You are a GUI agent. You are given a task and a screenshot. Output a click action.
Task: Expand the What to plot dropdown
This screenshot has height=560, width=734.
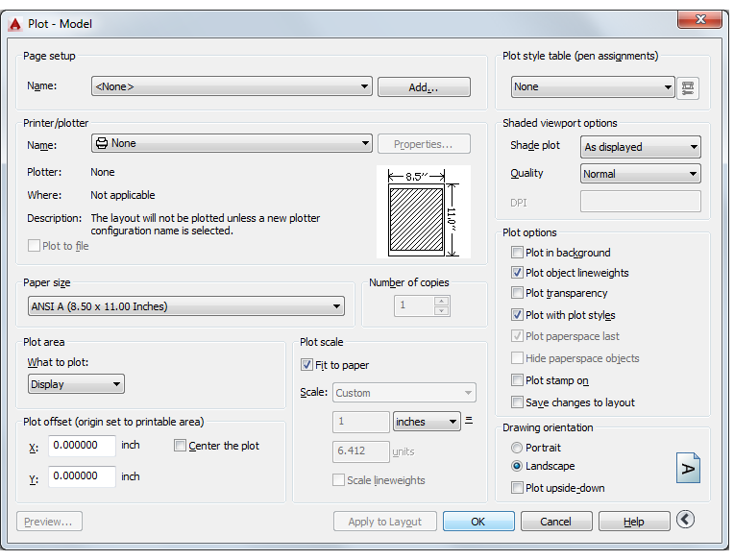pos(76,384)
